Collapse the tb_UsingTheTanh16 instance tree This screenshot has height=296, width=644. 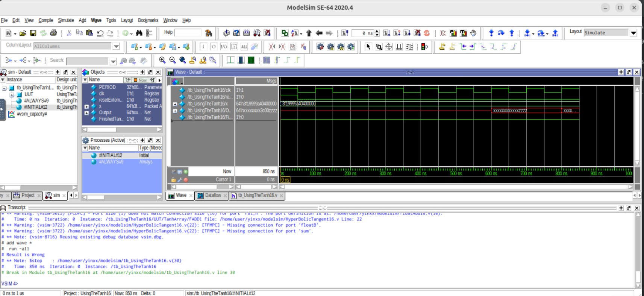[4, 88]
